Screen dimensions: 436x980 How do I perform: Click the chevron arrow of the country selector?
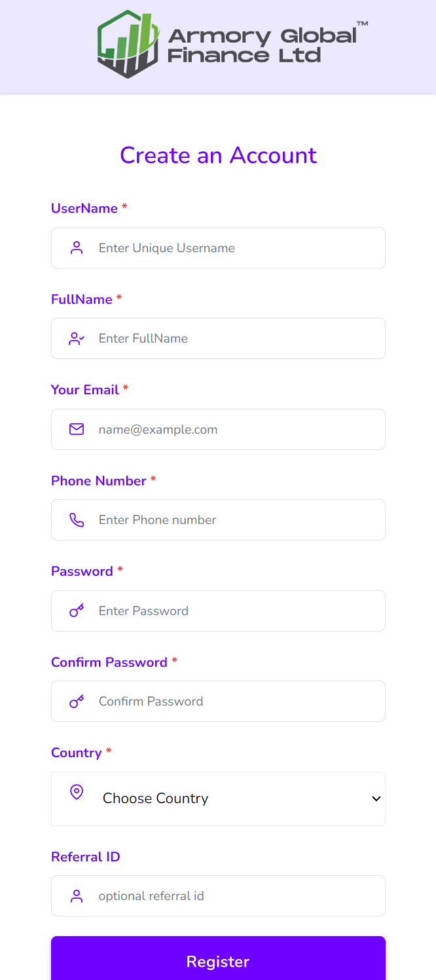(x=376, y=799)
